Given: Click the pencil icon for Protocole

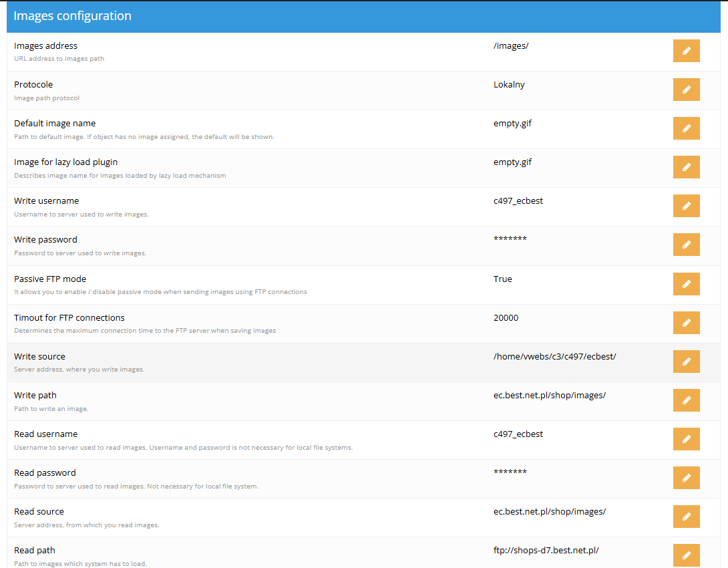Looking at the screenshot, I should [686, 90].
